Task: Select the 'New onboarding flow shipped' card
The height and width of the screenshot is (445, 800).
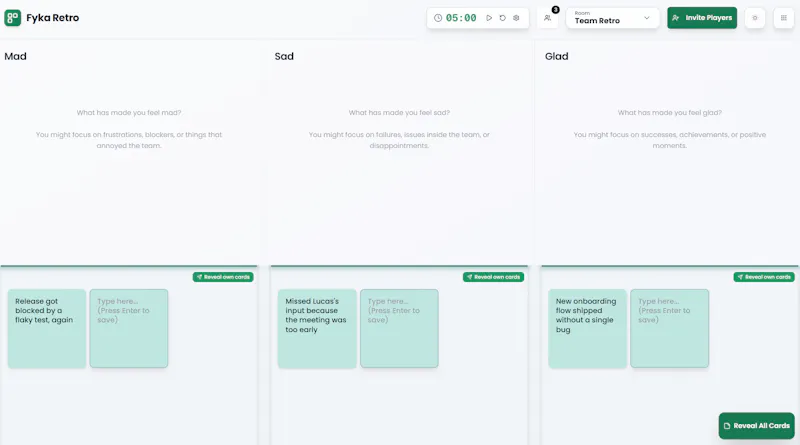Action: point(588,329)
